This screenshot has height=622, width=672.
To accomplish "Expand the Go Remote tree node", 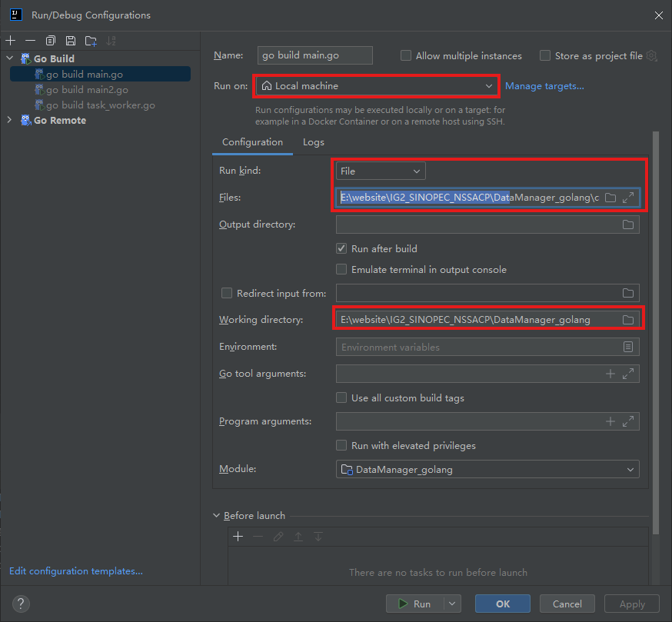I will 9,120.
